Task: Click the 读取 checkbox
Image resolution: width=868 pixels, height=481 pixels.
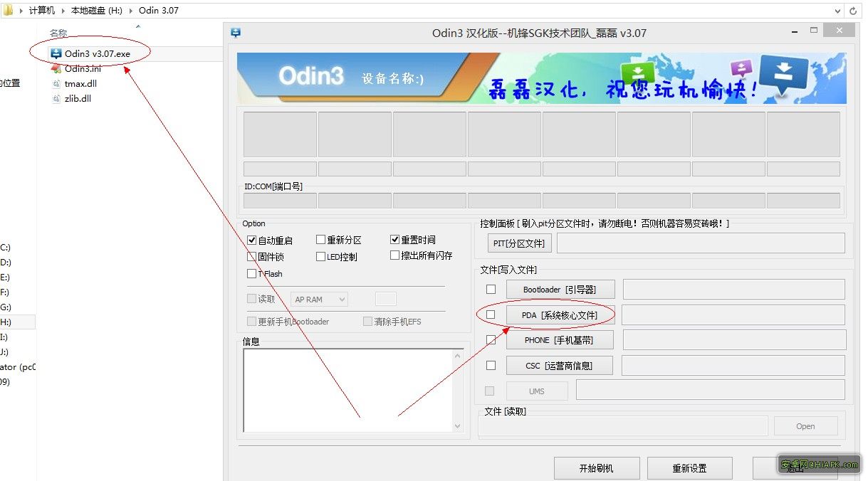Action: (251, 299)
